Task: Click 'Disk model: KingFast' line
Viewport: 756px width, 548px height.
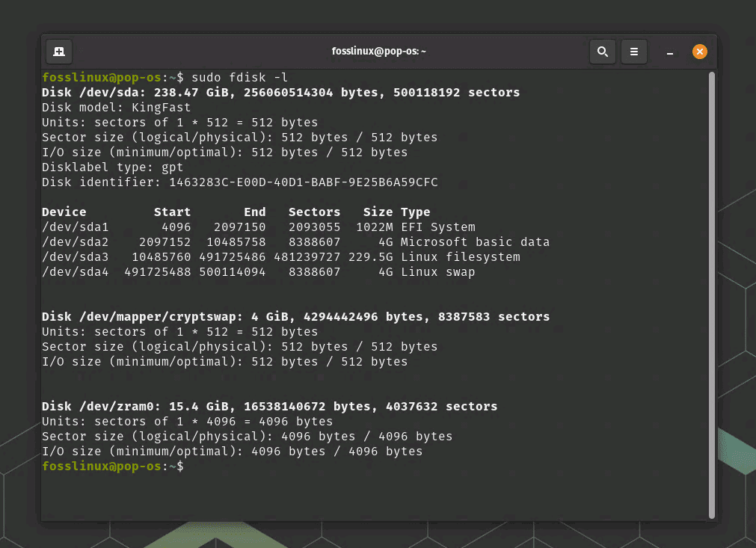Action: pyautogui.click(x=116, y=107)
